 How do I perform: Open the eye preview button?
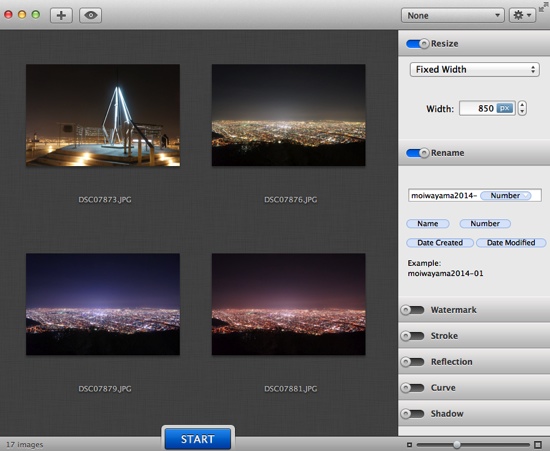tap(90, 15)
